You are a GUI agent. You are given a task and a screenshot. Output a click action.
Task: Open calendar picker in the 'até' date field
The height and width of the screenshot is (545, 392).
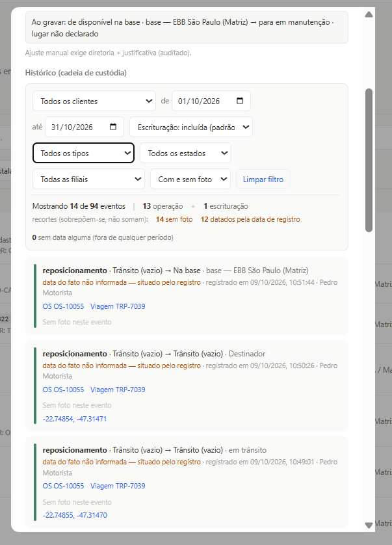113,127
